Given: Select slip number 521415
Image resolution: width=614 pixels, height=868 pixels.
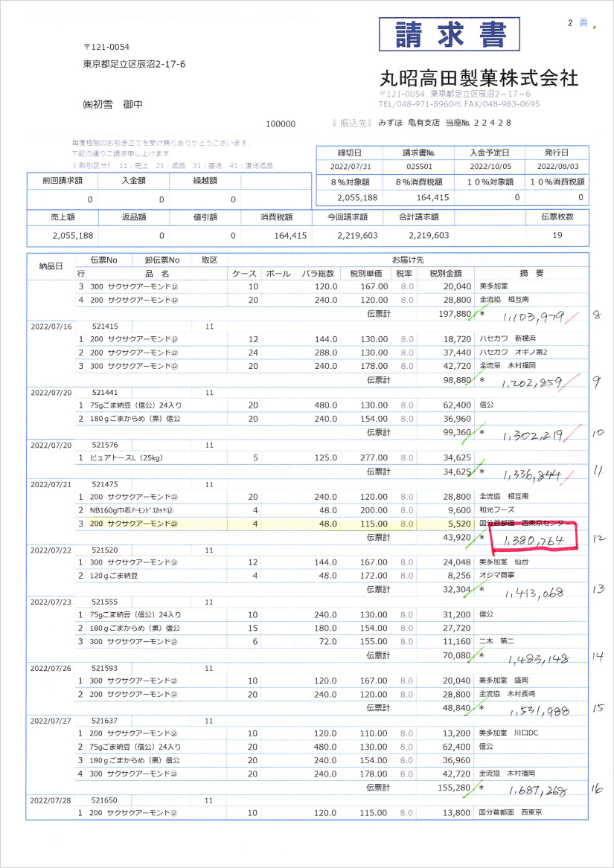Looking at the screenshot, I should click(105, 327).
